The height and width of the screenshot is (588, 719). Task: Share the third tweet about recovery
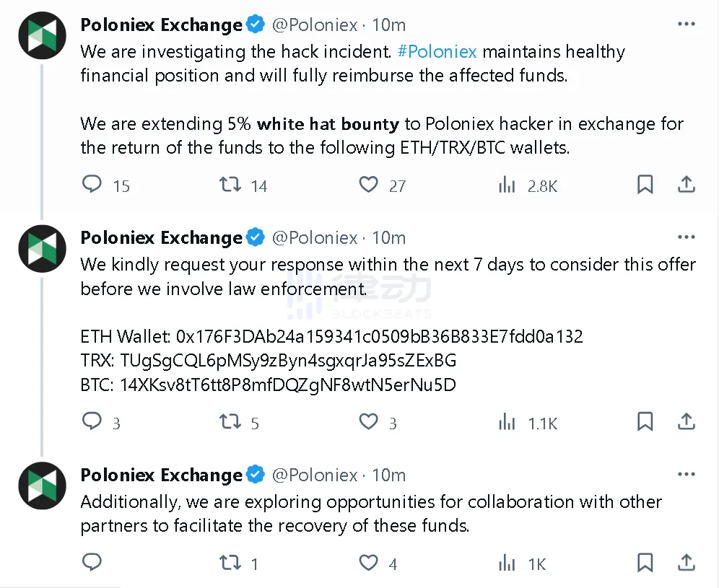click(x=687, y=562)
